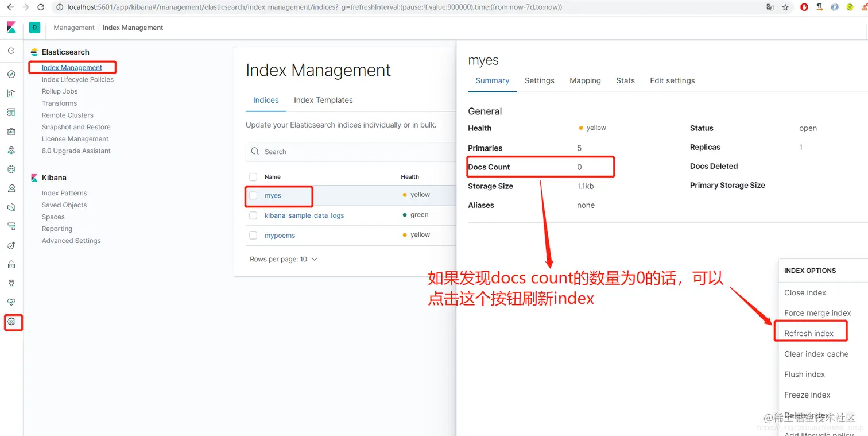Open the red AdBlock extension icon
This screenshot has width=868, height=436.
tap(805, 7)
